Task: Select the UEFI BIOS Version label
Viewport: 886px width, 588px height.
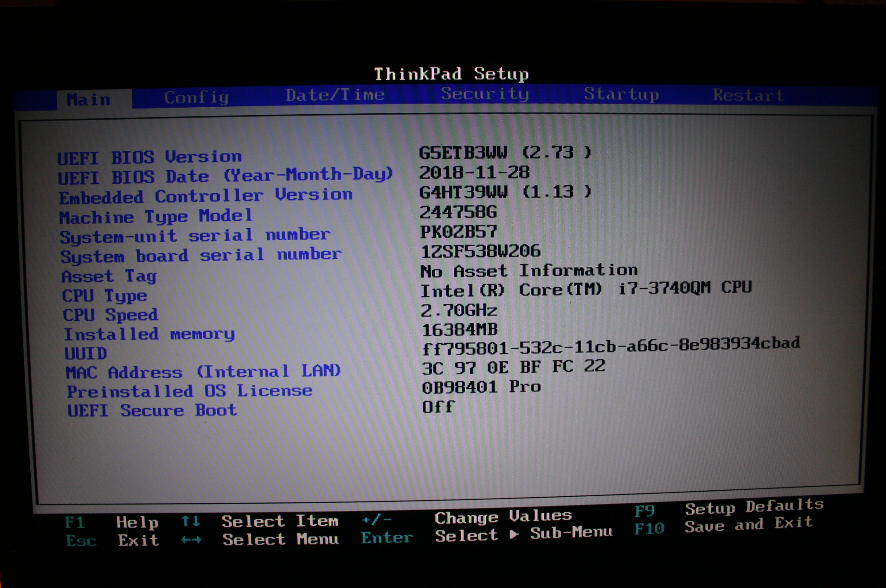Action: point(149,157)
